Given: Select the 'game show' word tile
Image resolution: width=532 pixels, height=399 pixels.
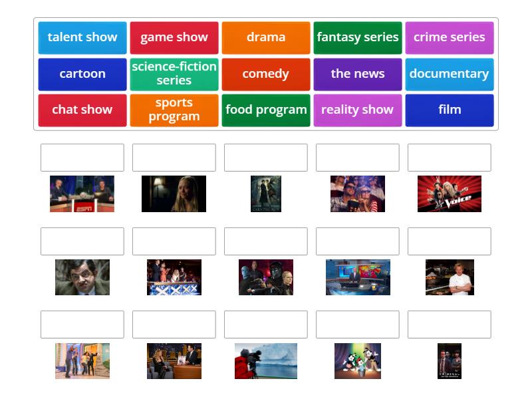Looking at the screenshot, I should 174,37.
